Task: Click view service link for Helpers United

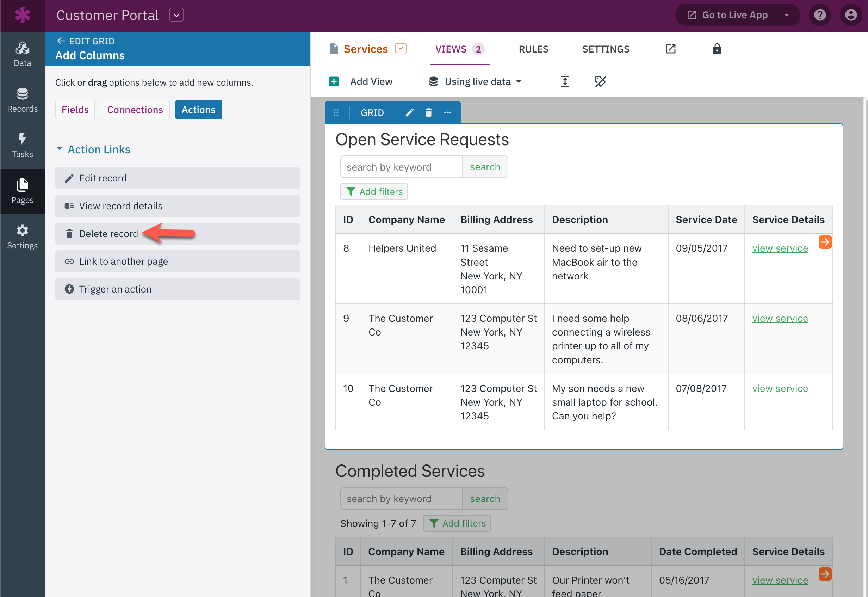Action: pyautogui.click(x=780, y=248)
